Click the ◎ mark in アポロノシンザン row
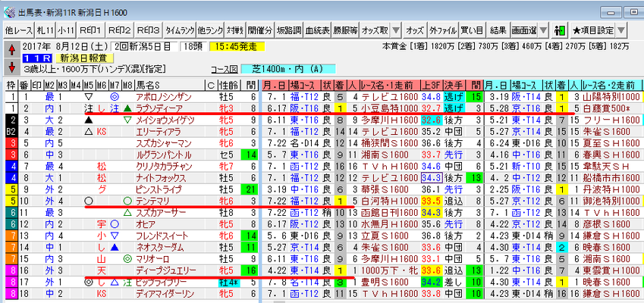644x303 pixels. tap(113, 97)
